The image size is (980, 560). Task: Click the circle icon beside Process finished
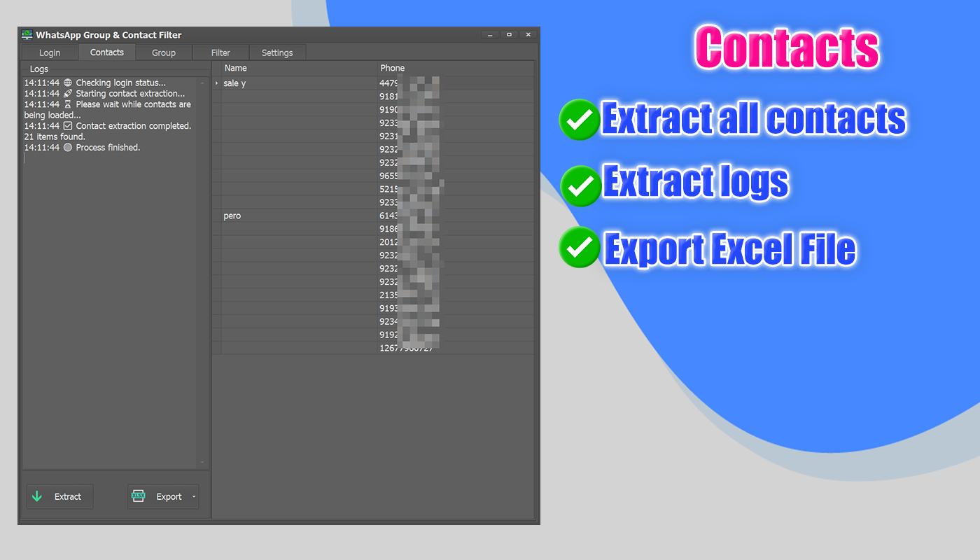68,148
